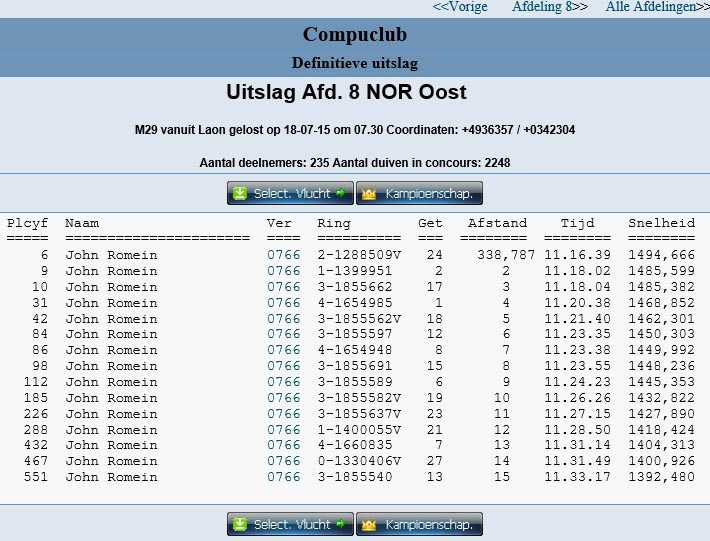Screen dimensions: 710x541
Task: Click the bottom Kampioenschap. button
Action: click(419, 524)
